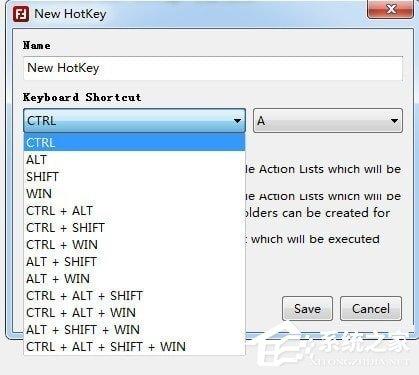Choose CTRL + ALT combination
This screenshot has width=419, height=375.
pyautogui.click(x=134, y=211)
